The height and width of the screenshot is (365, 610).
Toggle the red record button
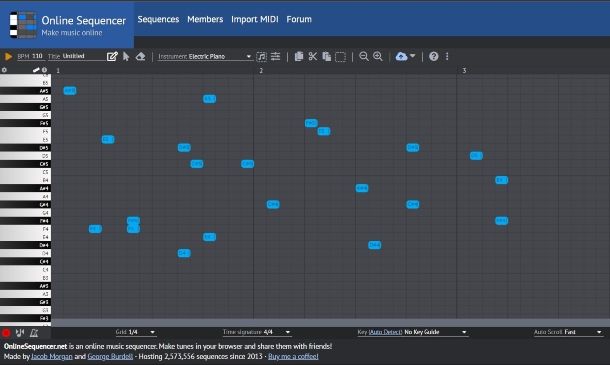(x=6, y=333)
